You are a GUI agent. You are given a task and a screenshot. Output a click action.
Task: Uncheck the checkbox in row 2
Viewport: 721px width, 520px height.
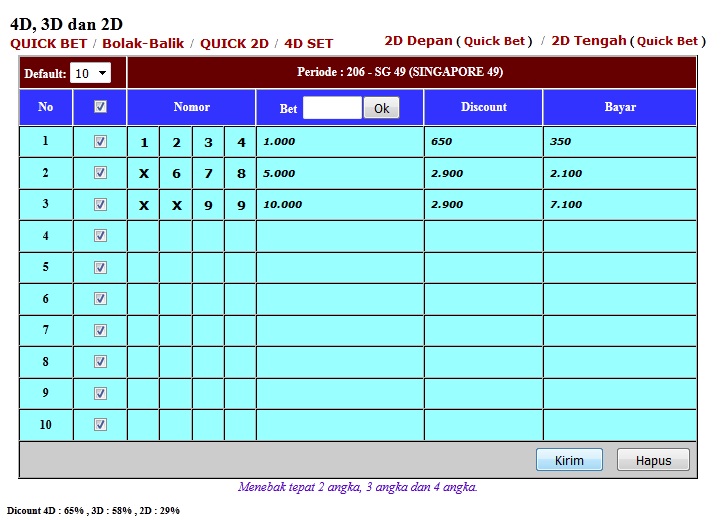(x=100, y=173)
